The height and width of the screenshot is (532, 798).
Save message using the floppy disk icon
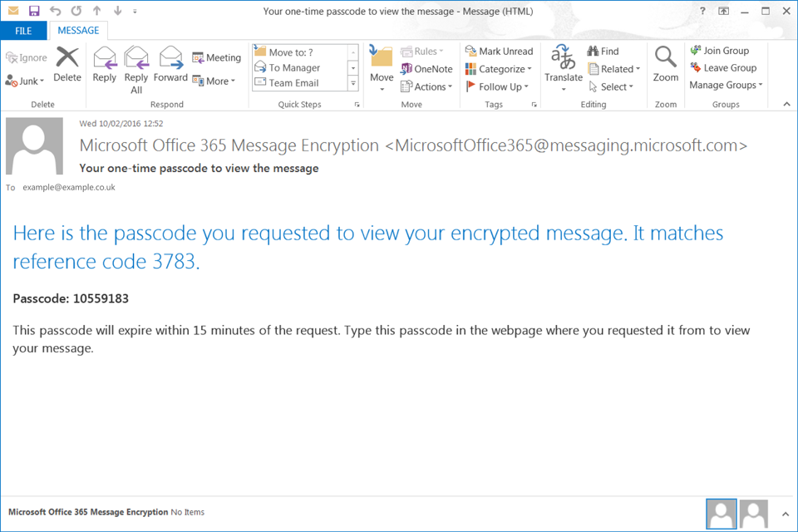[x=34, y=11]
